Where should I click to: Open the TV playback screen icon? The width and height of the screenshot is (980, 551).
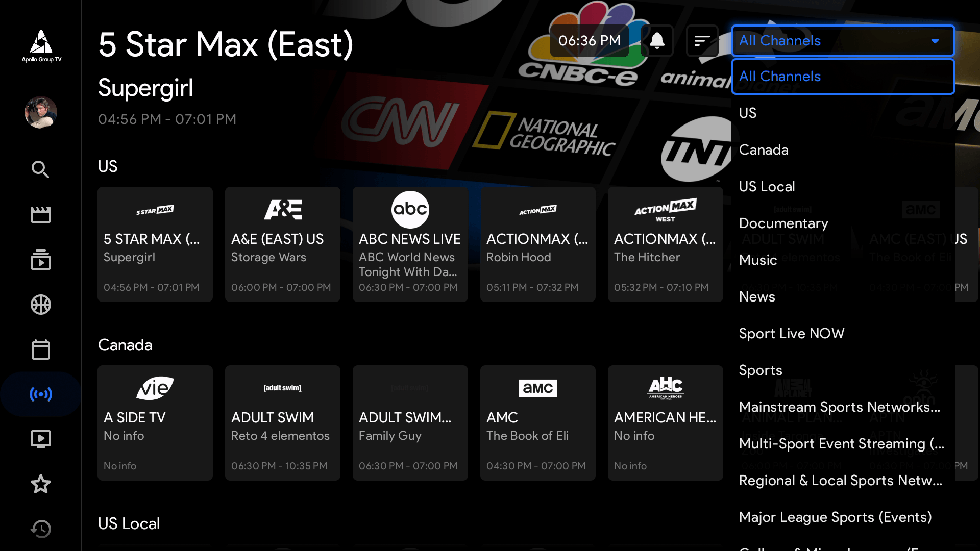[x=41, y=439]
